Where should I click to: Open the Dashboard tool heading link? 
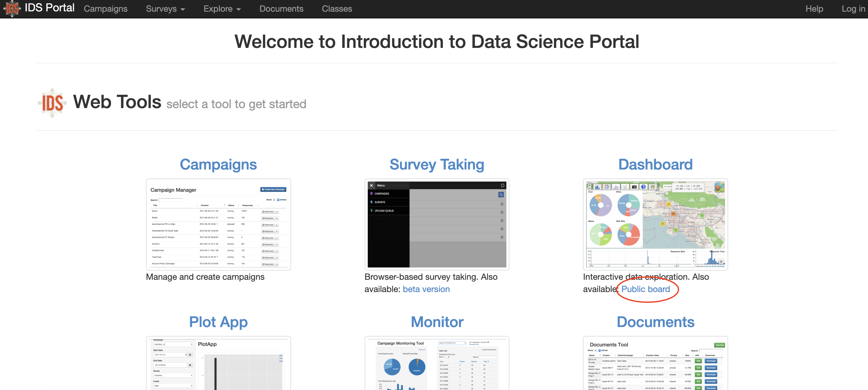click(655, 165)
